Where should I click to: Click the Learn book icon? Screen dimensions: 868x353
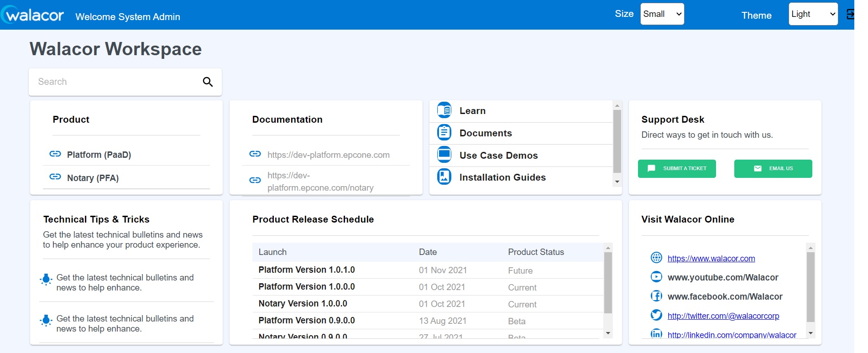[444, 110]
